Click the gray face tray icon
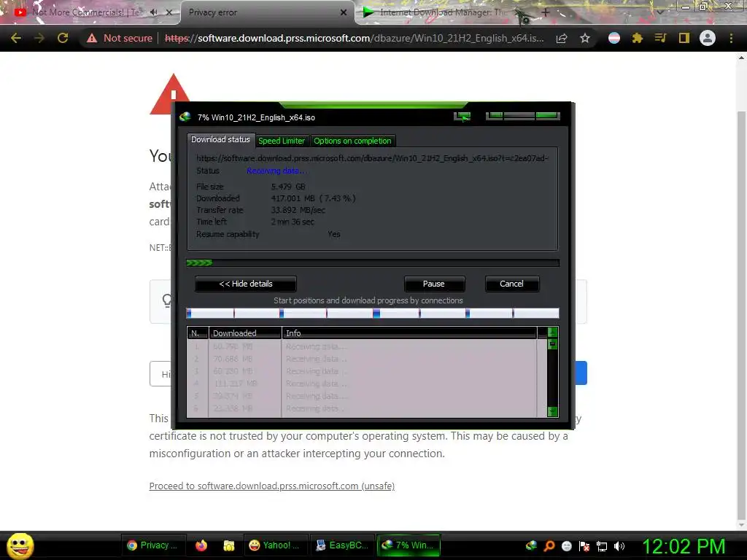Screen dimensions: 747x560 pos(566,546)
